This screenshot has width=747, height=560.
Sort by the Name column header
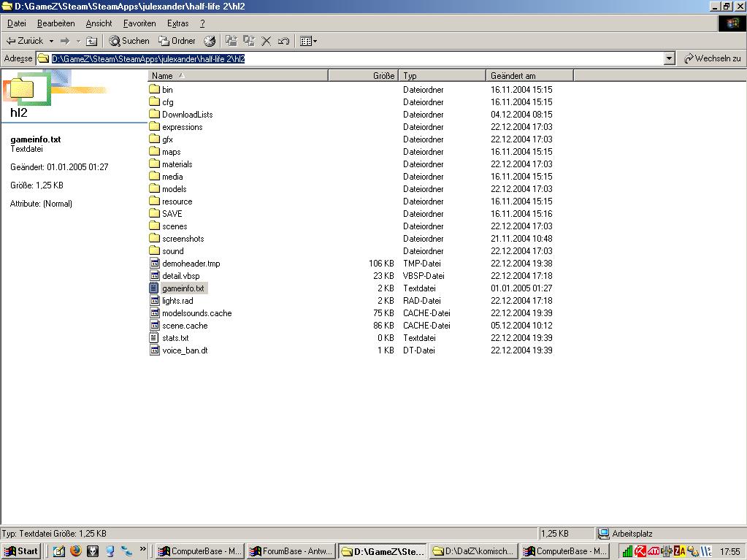point(238,76)
